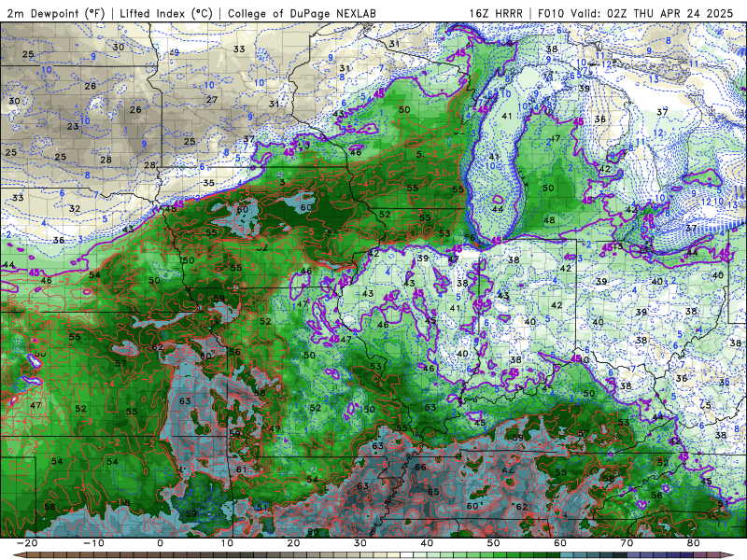The image size is (747, 560).
Task: Click the '2m Dewpoint (°F)' title text
Action: 55,13
